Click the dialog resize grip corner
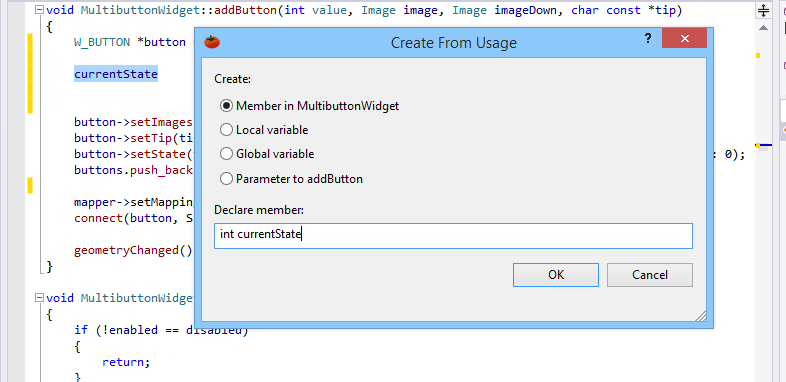The width and height of the screenshot is (786, 382). [x=701, y=316]
